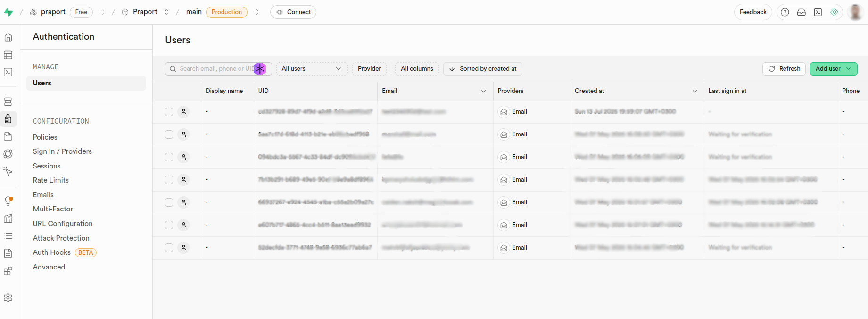Click the Connect button
The width and height of the screenshot is (868, 319).
[293, 12]
